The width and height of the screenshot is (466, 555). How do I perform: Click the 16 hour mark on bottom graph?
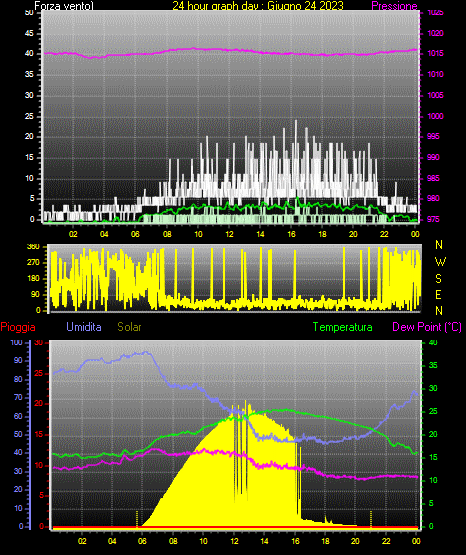(295, 541)
